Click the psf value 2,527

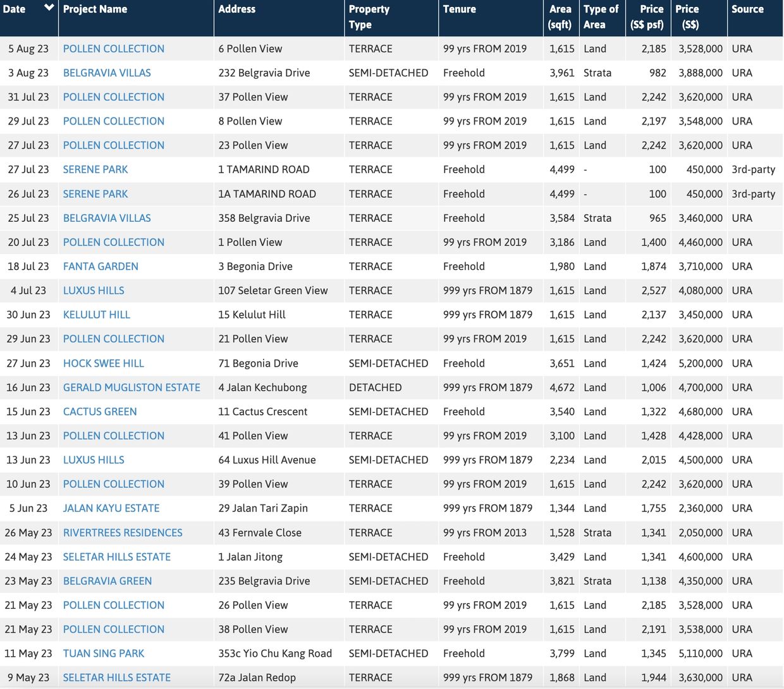pos(654,290)
